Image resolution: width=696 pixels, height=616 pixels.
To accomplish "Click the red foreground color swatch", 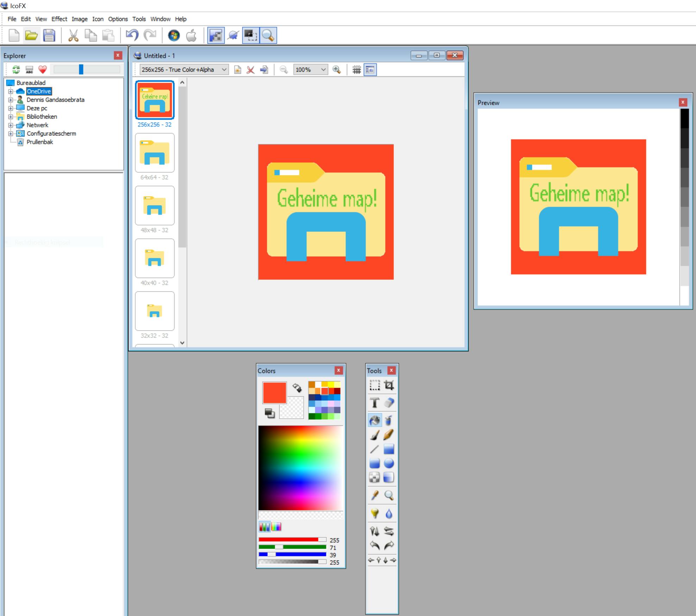I will [x=274, y=393].
